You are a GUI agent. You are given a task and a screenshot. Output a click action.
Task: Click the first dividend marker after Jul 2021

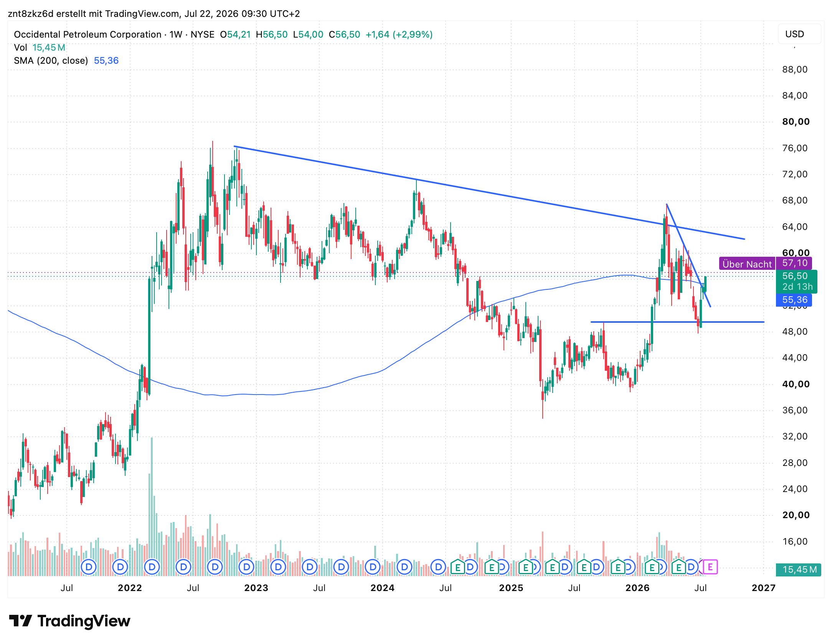tap(89, 566)
